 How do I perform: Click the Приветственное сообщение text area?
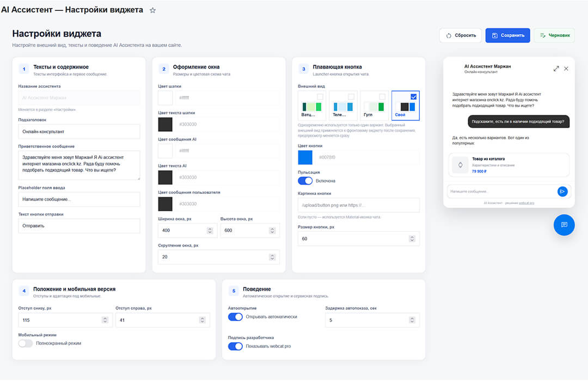click(x=79, y=165)
